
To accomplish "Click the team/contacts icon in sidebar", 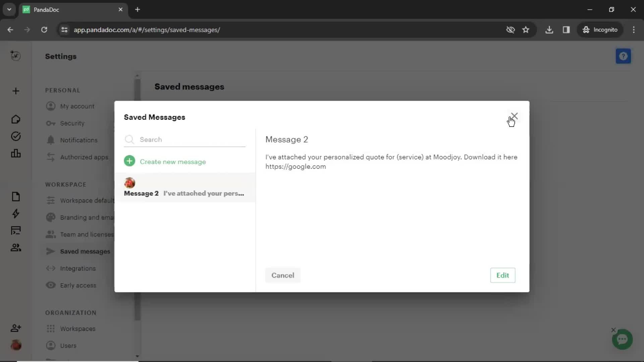I will [x=16, y=247].
